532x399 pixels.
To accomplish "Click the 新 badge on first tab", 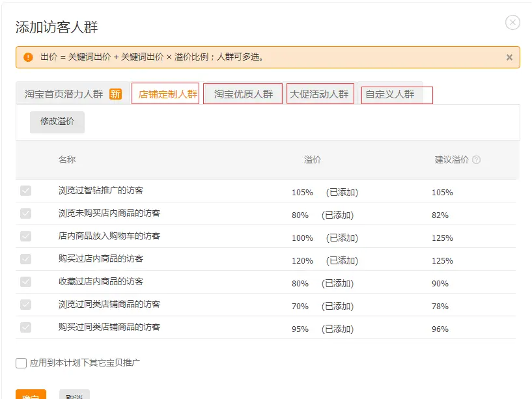I will (x=115, y=94).
